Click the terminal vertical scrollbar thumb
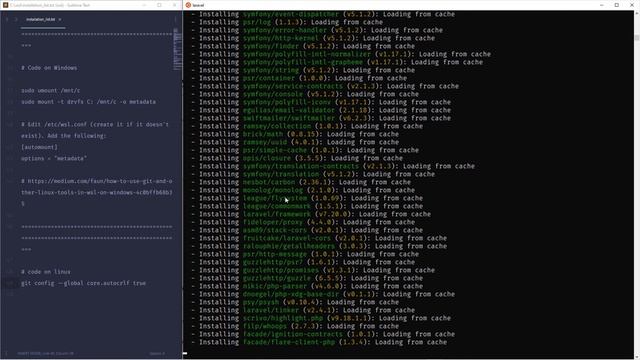Image resolution: width=640 pixels, height=360 pixels. click(x=637, y=38)
